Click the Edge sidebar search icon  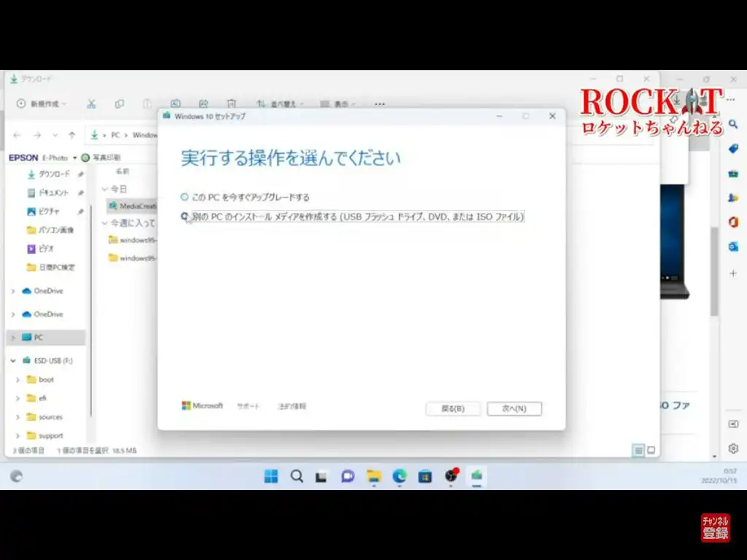[733, 124]
